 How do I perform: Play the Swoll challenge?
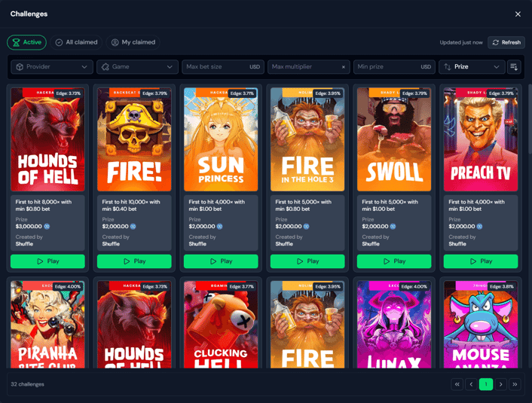click(394, 261)
